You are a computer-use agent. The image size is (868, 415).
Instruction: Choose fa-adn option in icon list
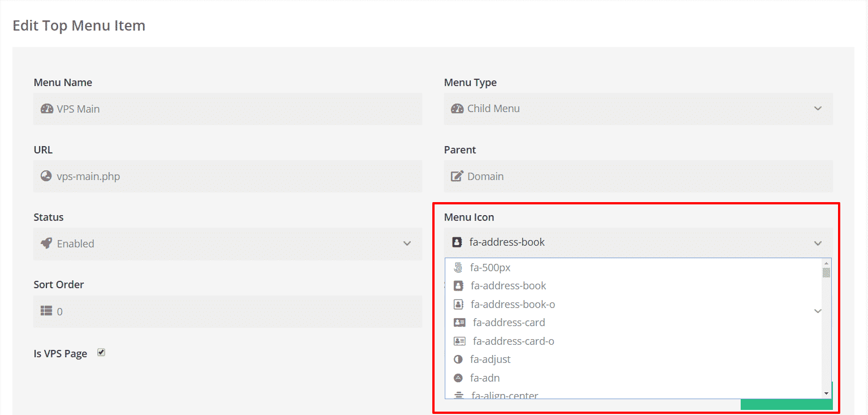pos(484,378)
